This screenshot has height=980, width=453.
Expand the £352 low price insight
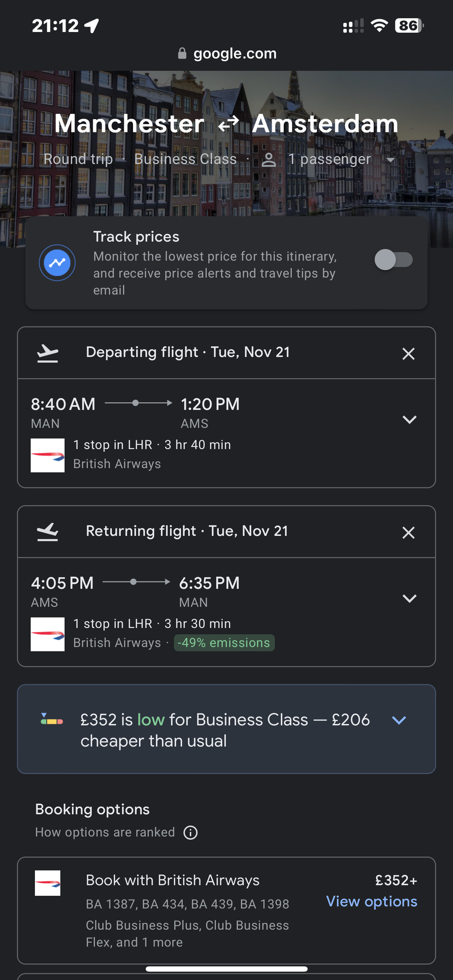point(399,720)
